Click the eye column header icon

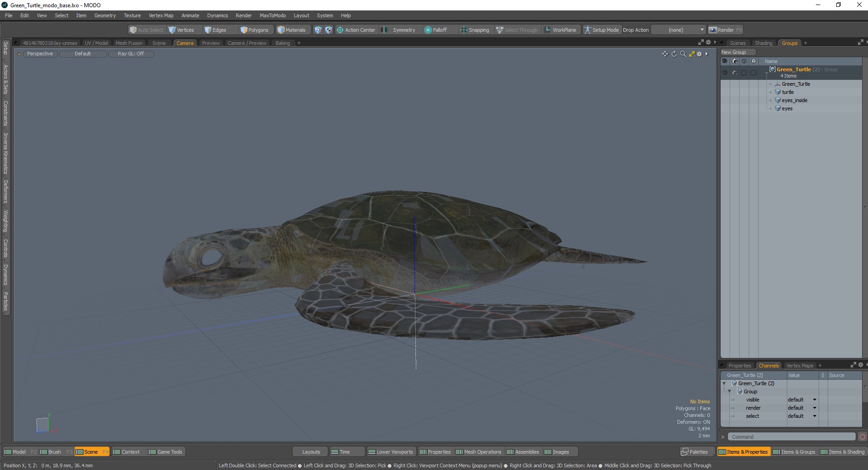pos(725,61)
